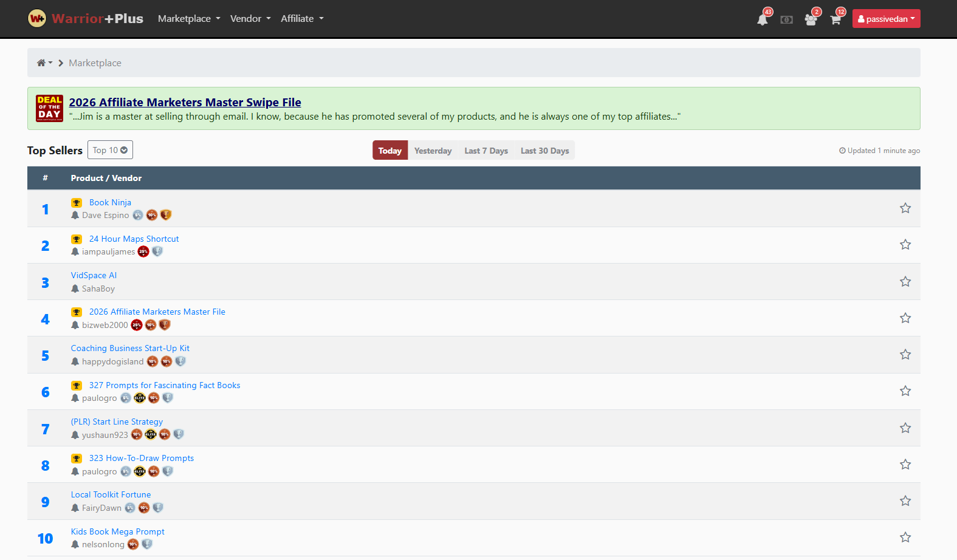Click the money bill icon in navbar
Image resolution: width=957 pixels, height=560 pixels.
(x=786, y=19)
